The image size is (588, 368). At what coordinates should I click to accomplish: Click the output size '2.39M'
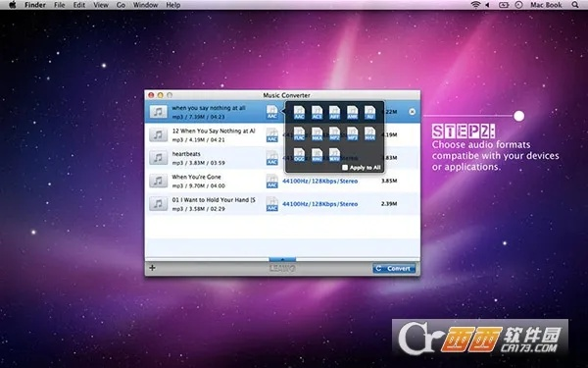click(389, 203)
